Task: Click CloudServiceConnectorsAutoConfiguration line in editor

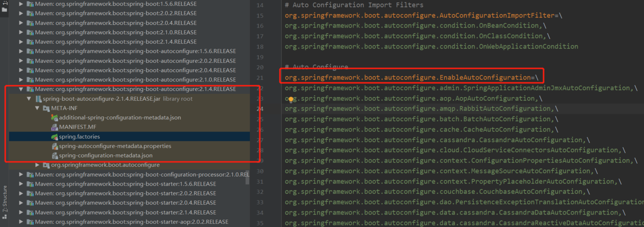Action: coord(454,150)
